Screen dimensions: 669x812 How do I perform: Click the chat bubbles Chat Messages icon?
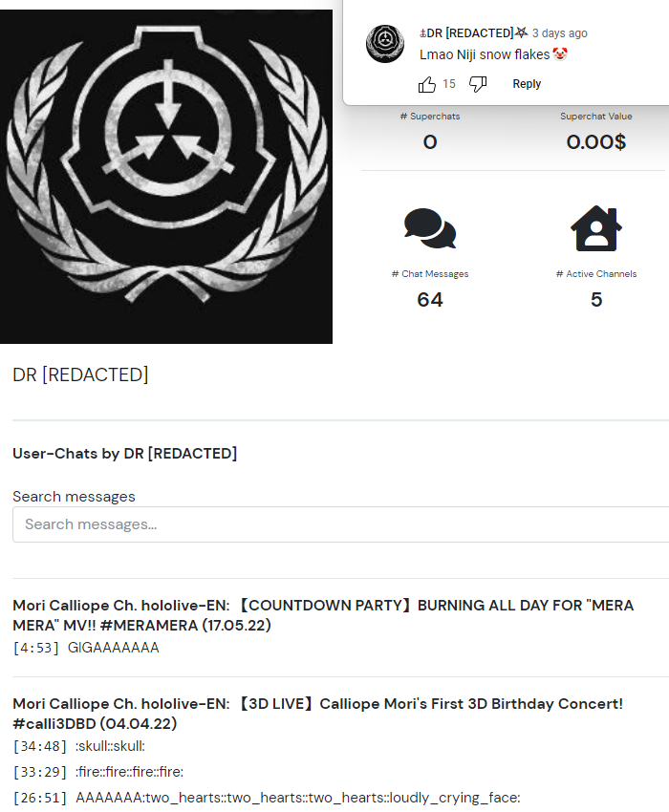pyautogui.click(x=430, y=228)
